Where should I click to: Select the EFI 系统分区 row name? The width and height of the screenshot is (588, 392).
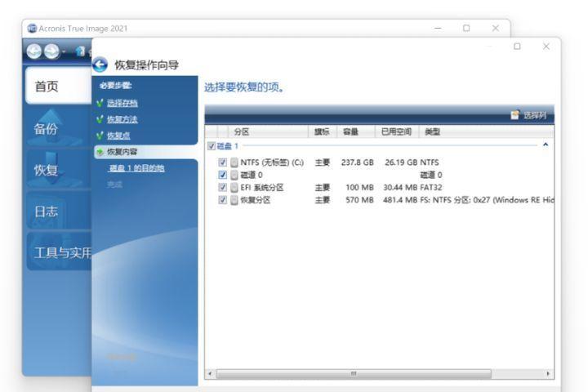[x=262, y=187]
